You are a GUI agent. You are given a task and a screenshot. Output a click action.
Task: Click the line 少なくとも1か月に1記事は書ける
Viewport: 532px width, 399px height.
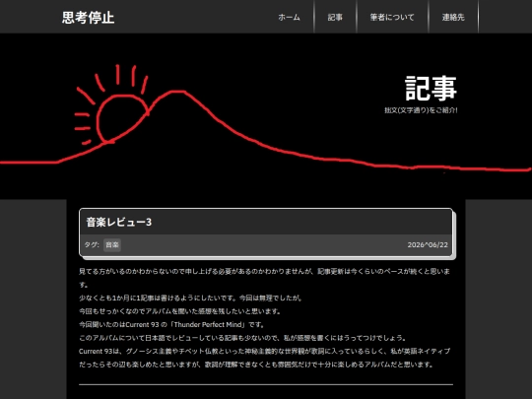pyautogui.click(x=190, y=298)
